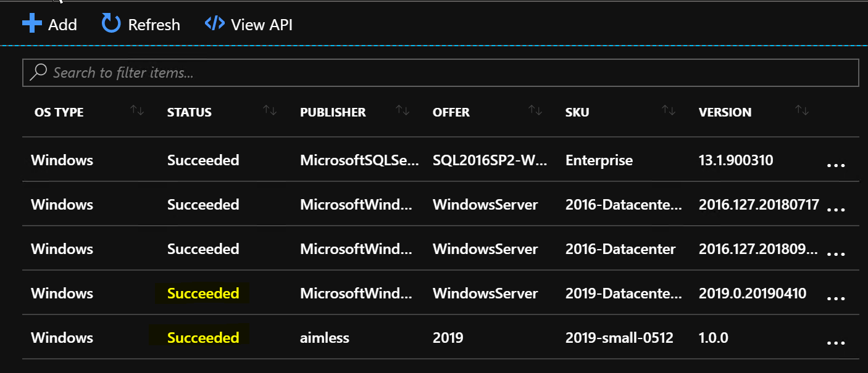Click the 2016-Datacenter SKU cell
The width and height of the screenshot is (868, 373).
pos(620,249)
